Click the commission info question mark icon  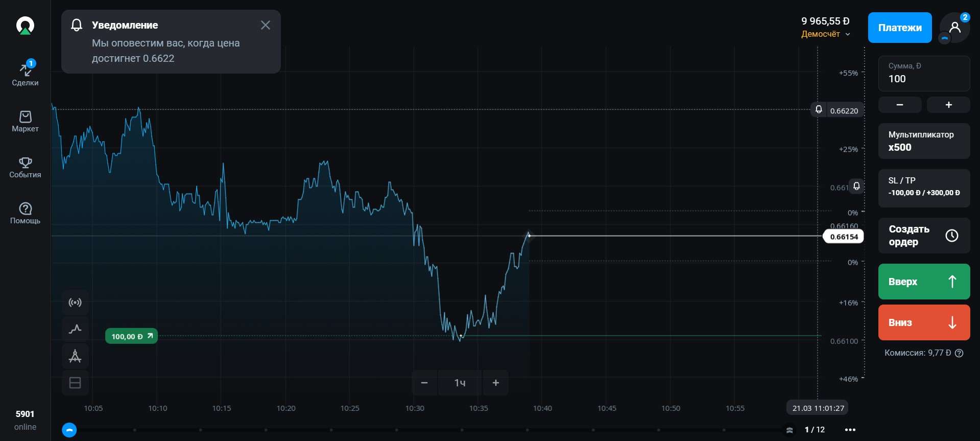click(959, 353)
